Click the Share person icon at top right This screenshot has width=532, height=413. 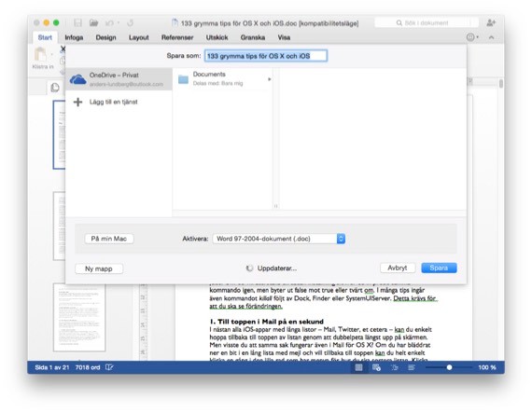491,22
